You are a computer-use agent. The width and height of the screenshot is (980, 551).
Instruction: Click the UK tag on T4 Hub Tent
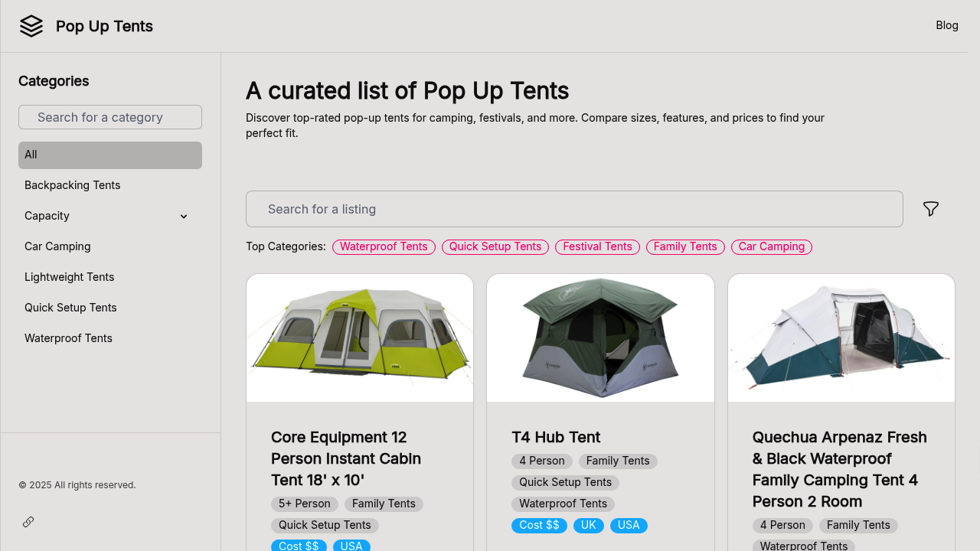point(588,525)
